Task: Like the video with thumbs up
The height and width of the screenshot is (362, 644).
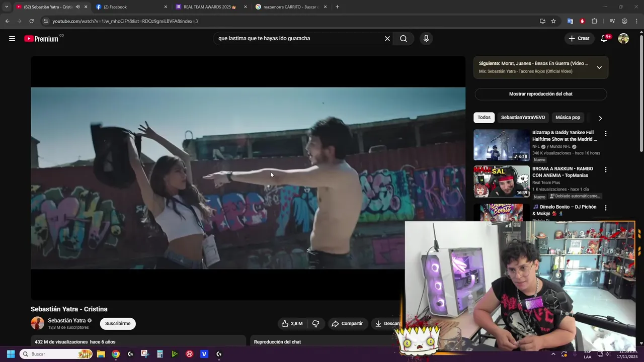Action: pyautogui.click(x=292, y=324)
